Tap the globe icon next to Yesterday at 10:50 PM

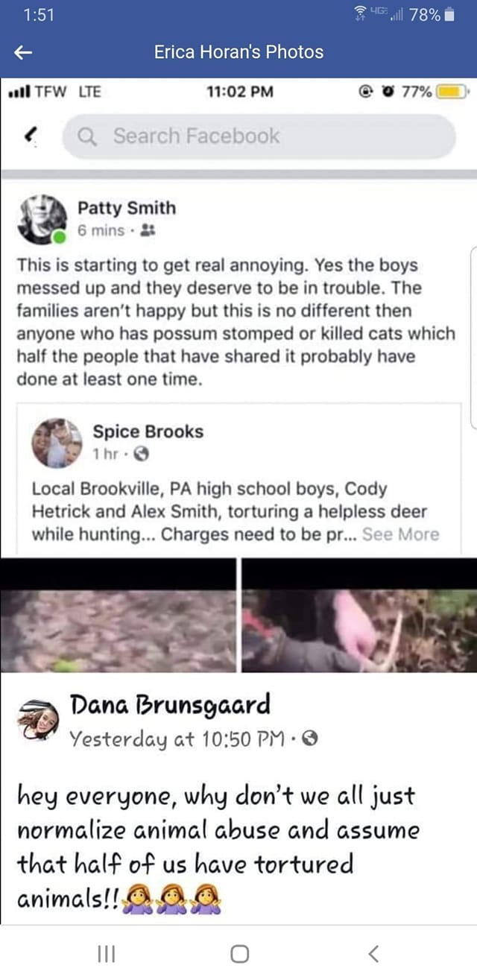(x=313, y=739)
